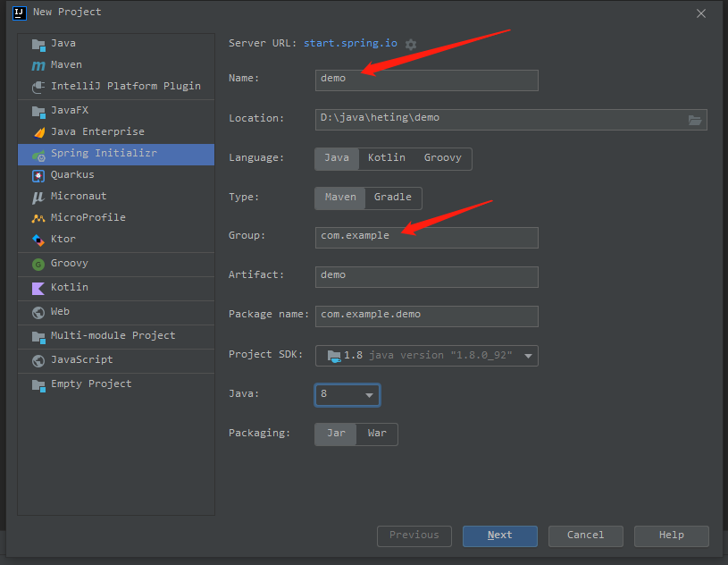Select Groovy as the language

tap(442, 158)
